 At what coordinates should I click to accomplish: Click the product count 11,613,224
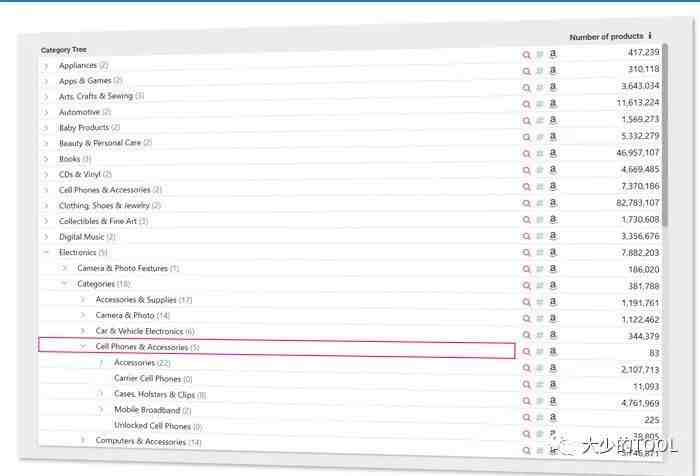(x=638, y=103)
